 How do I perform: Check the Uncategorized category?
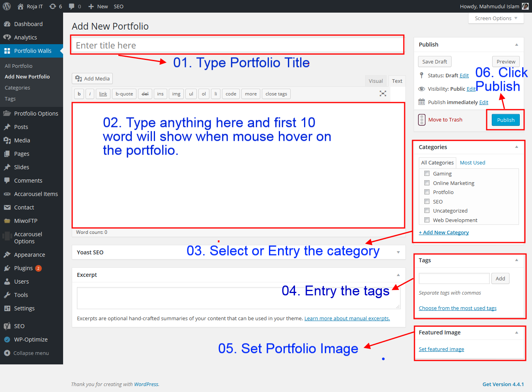(x=427, y=211)
